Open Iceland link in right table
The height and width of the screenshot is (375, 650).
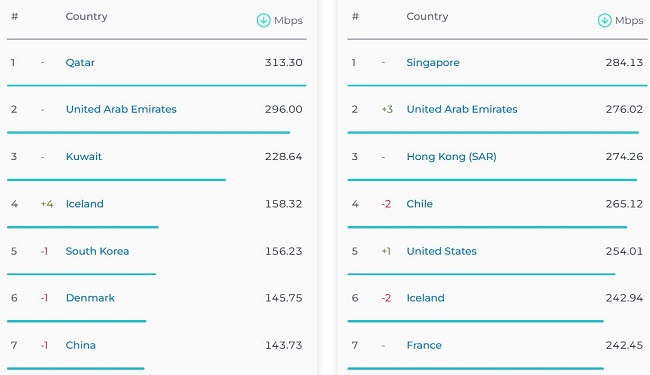(x=425, y=298)
